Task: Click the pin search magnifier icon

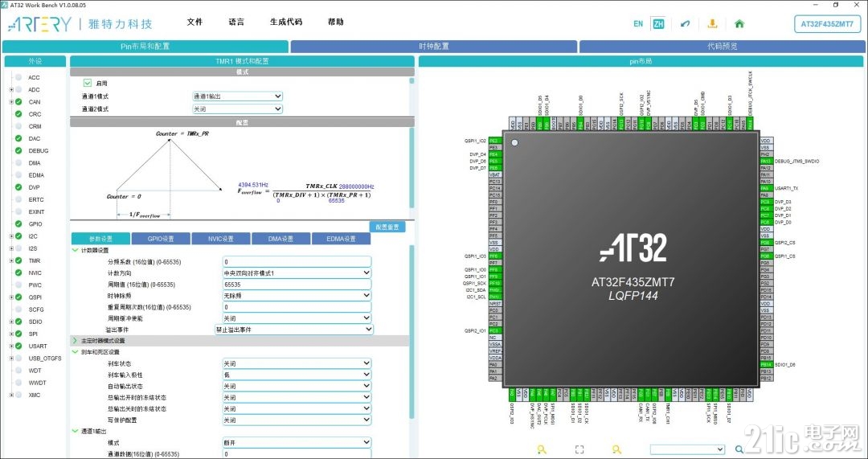Action: (x=739, y=449)
